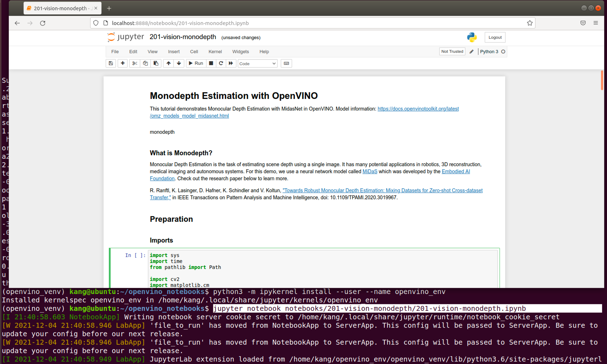Open the Widgets menu
This screenshot has width=607, height=364.
[x=241, y=52]
